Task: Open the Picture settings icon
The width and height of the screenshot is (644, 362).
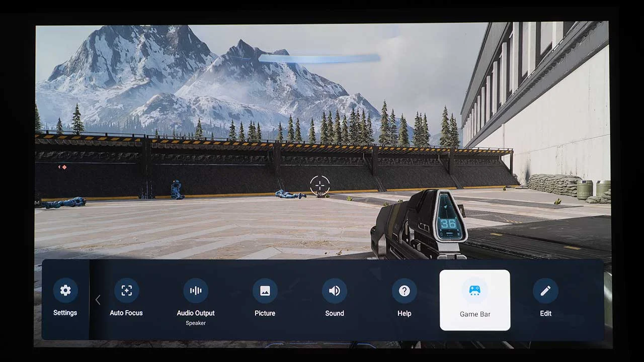Action: tap(265, 291)
